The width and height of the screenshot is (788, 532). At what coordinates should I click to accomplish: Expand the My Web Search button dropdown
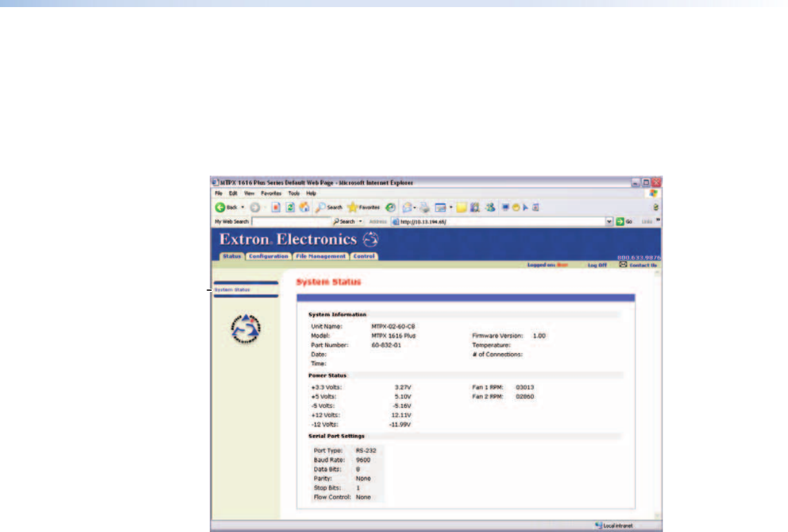(x=361, y=221)
